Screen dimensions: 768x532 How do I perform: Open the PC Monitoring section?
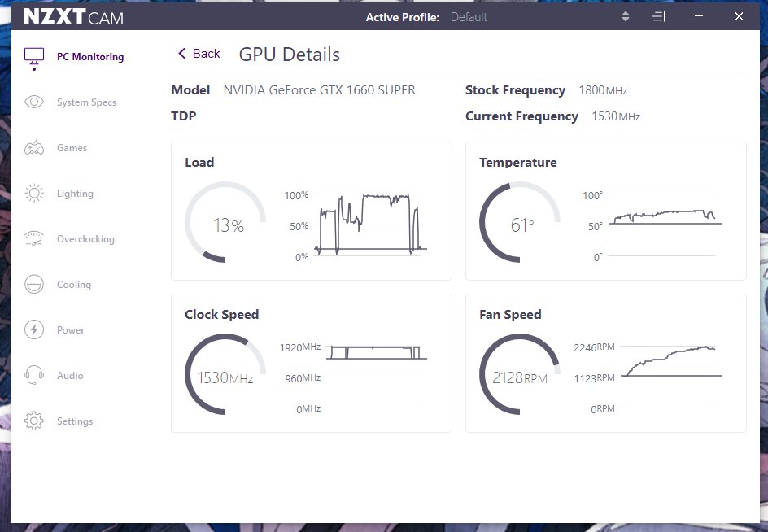(90, 57)
